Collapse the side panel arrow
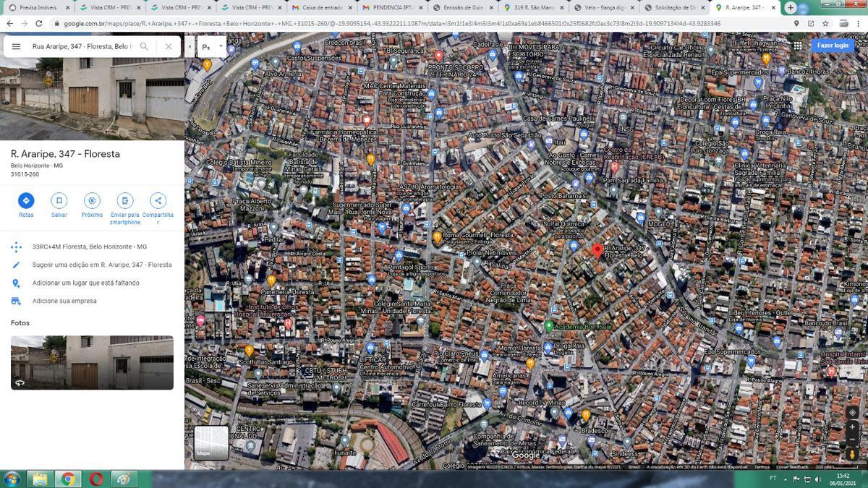 click(x=190, y=47)
